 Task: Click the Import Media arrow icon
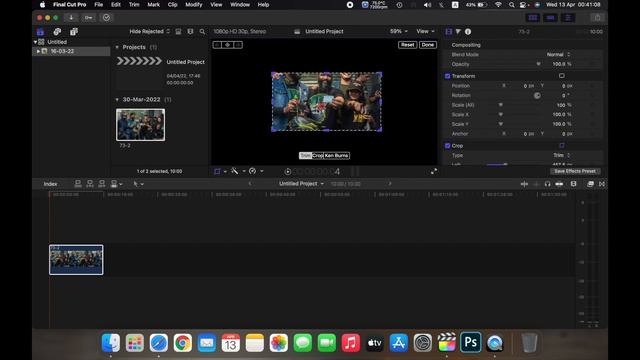point(71,18)
